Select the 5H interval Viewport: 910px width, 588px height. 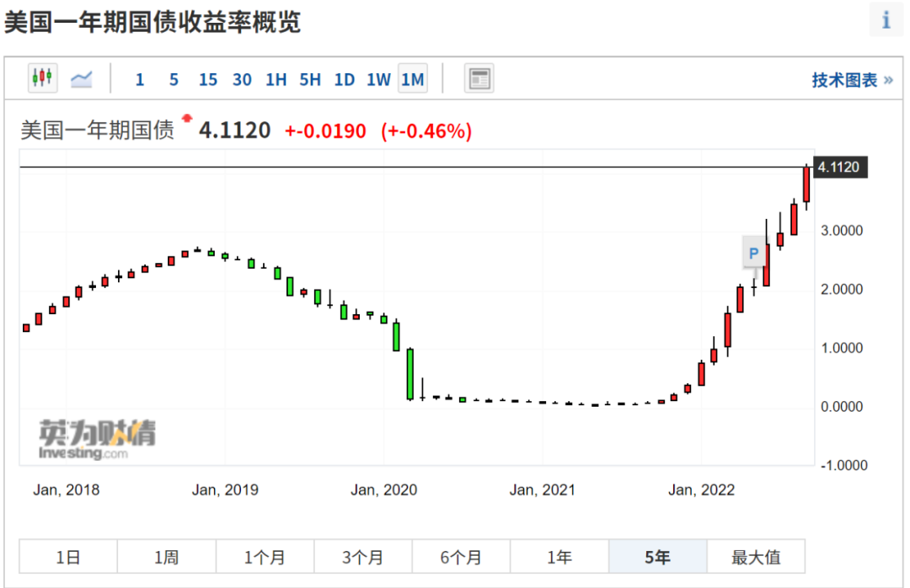tap(310, 79)
